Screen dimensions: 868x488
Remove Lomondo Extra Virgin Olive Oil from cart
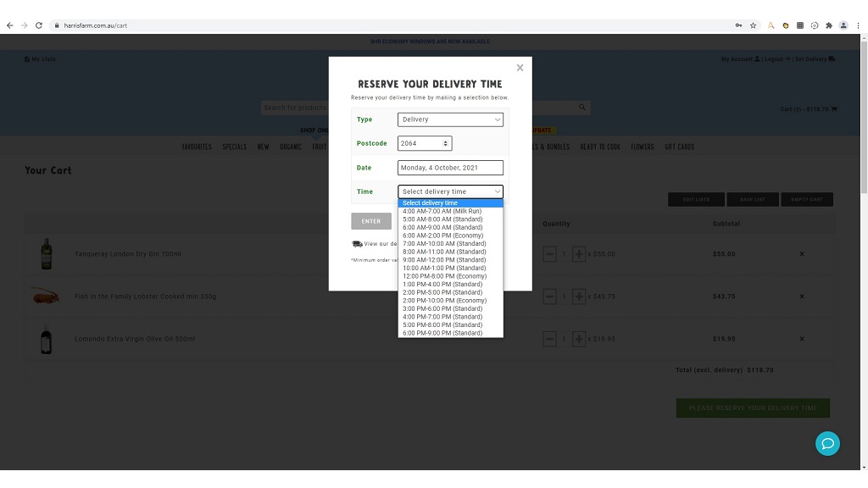point(801,339)
